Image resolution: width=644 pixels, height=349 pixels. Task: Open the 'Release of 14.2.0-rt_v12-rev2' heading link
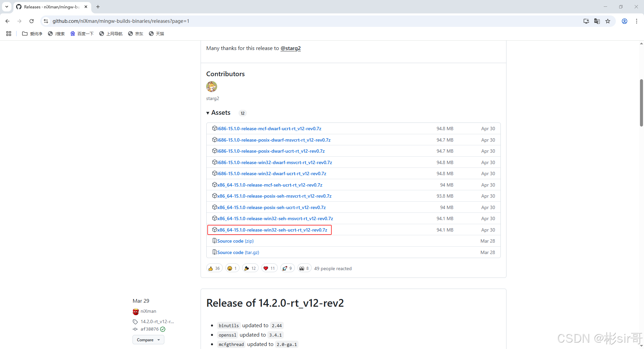pos(275,303)
